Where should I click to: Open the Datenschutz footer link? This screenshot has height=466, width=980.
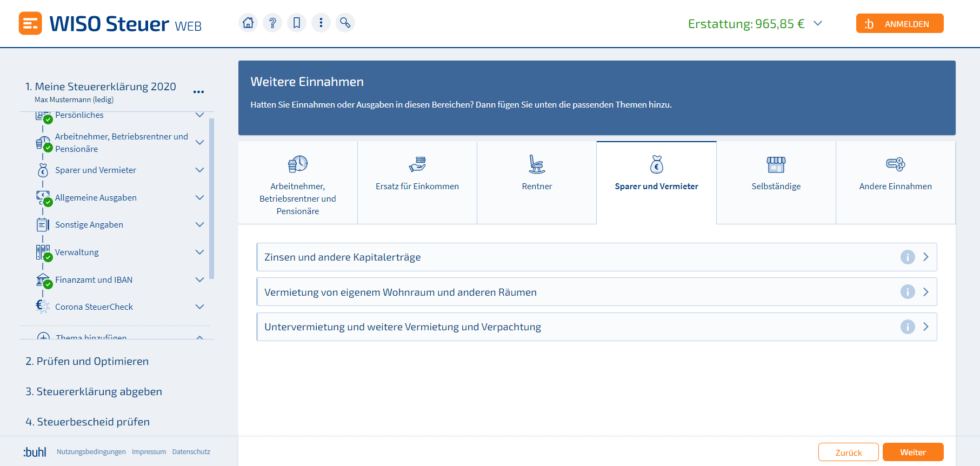(191, 452)
